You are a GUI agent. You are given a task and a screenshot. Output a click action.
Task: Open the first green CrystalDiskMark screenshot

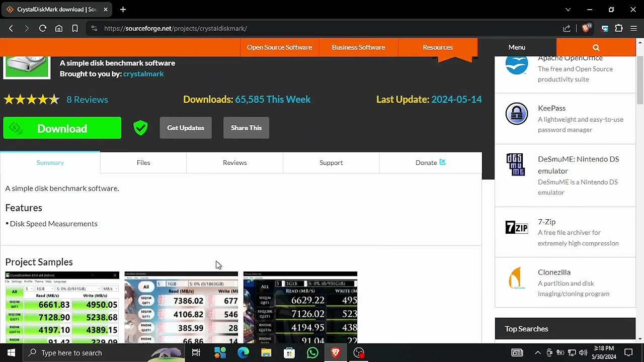[62, 308]
